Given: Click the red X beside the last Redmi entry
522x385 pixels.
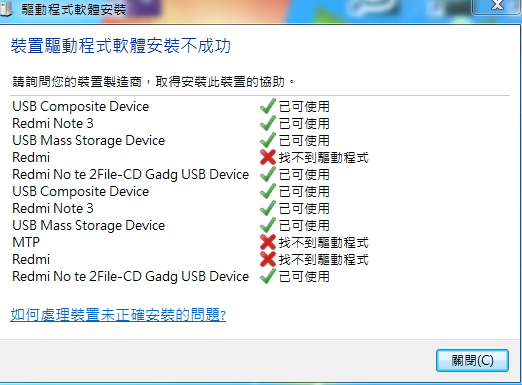Looking at the screenshot, I should click(x=268, y=259).
